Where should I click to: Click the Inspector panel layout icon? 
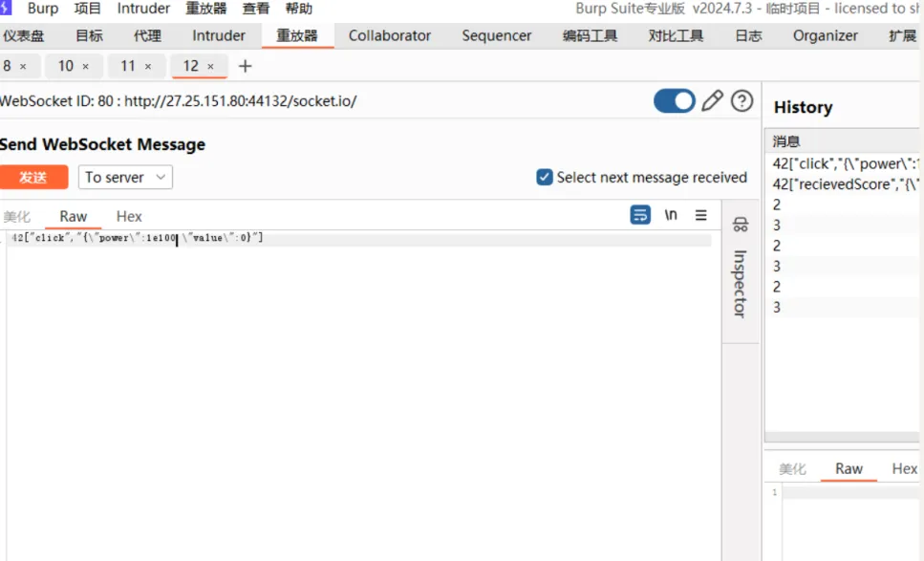click(741, 224)
